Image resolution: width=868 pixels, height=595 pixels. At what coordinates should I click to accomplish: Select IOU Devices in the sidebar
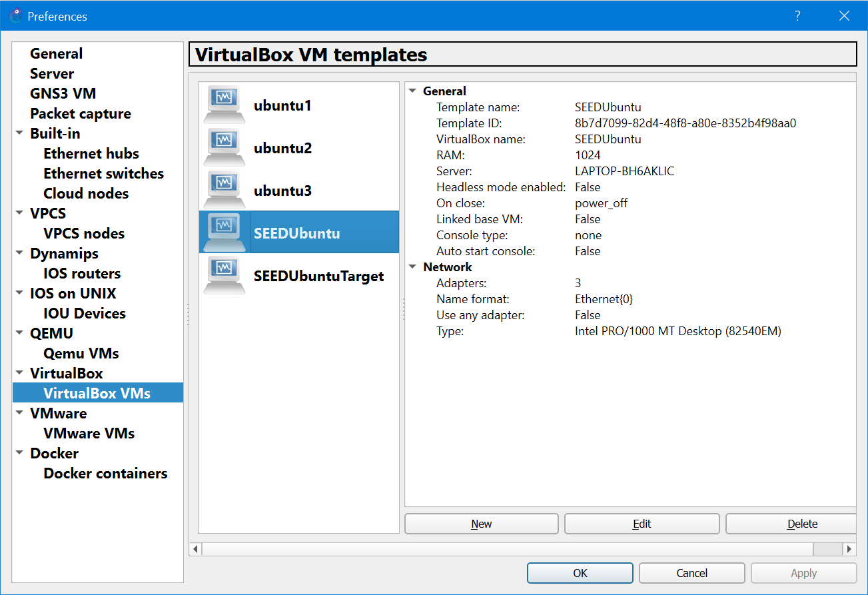pos(85,314)
